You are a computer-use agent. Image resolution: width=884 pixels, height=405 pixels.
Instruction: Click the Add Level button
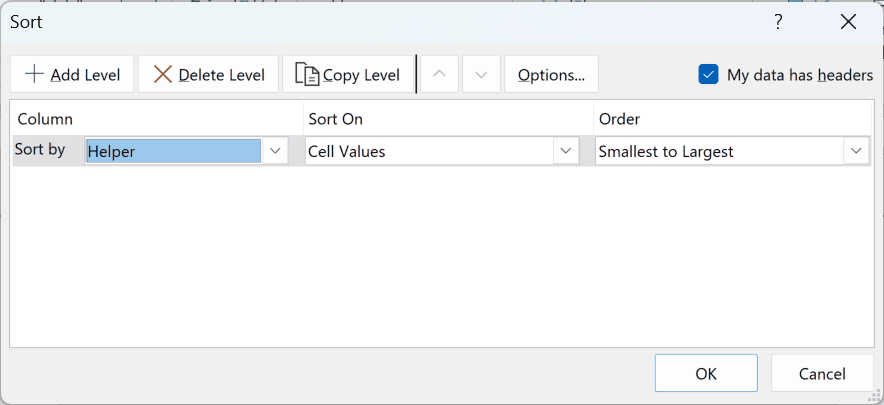click(x=72, y=74)
